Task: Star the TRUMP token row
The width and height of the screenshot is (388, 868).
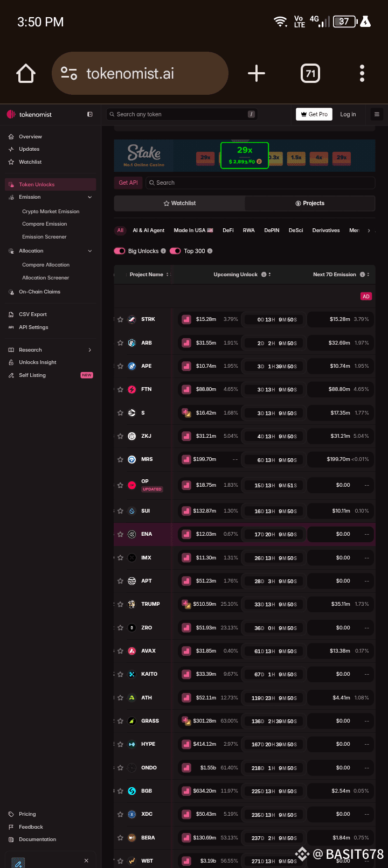Action: tap(120, 604)
